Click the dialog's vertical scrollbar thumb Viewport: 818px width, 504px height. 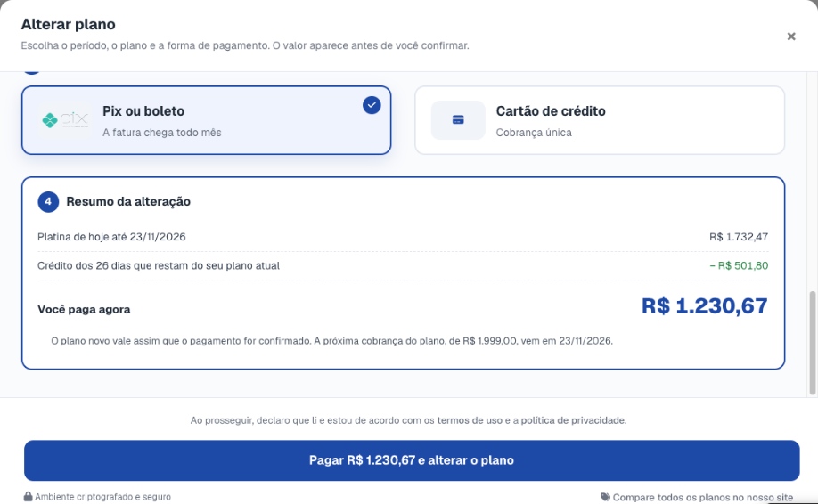click(813, 343)
